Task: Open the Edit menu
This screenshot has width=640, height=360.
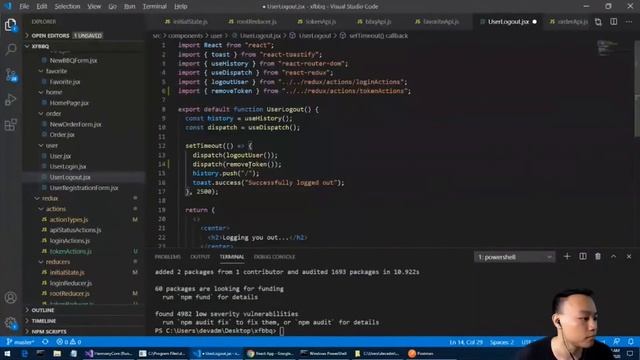Action: tap(42, 7)
